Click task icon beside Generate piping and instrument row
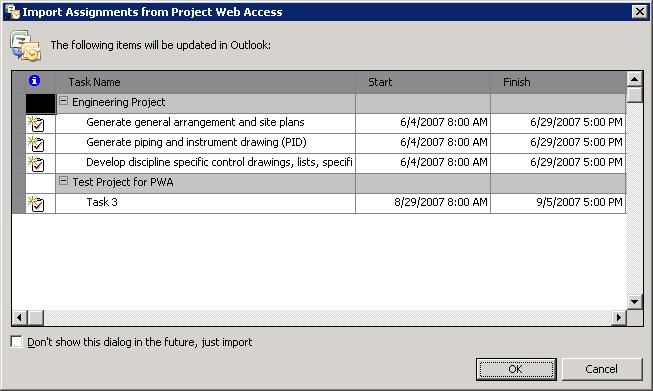The width and height of the screenshot is (653, 391). (36, 144)
